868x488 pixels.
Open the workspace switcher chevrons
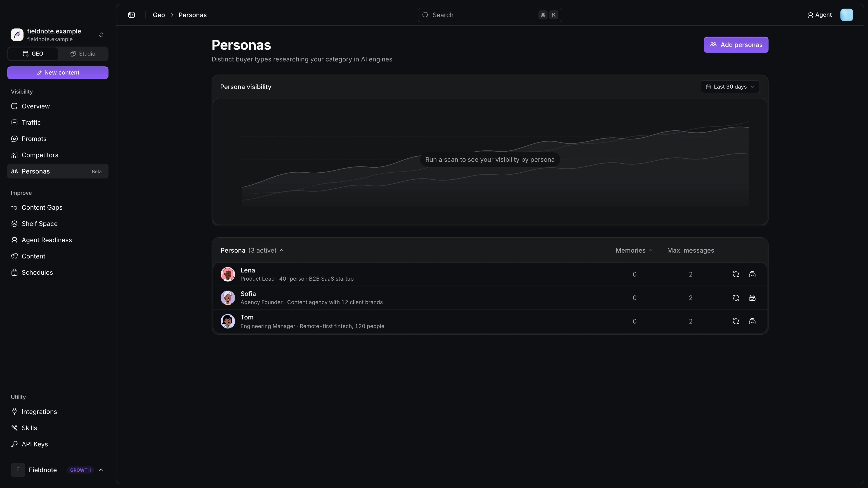pos(101,35)
